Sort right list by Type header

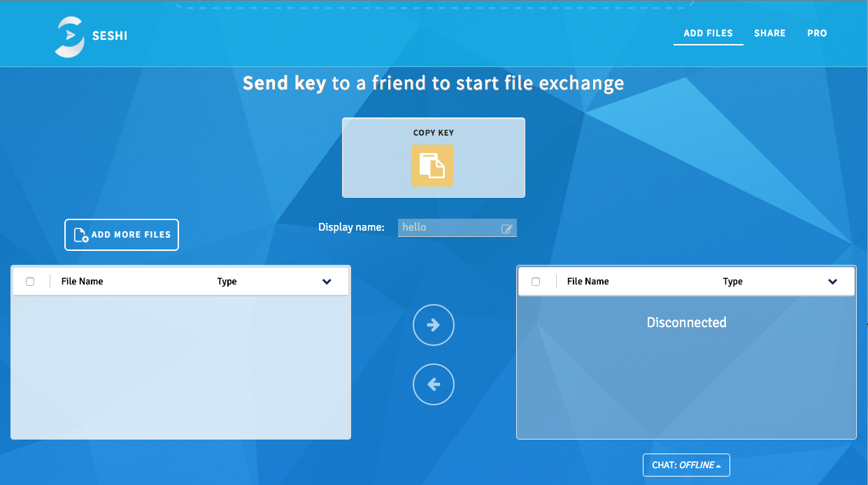pos(732,282)
